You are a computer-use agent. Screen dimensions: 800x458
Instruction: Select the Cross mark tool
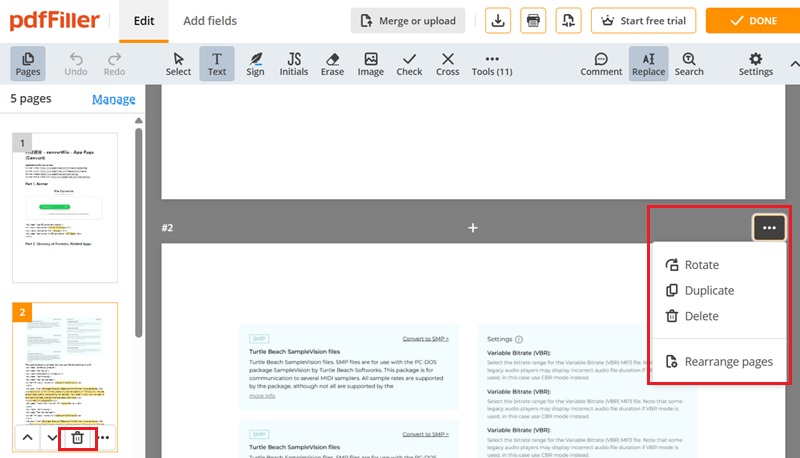(x=447, y=64)
